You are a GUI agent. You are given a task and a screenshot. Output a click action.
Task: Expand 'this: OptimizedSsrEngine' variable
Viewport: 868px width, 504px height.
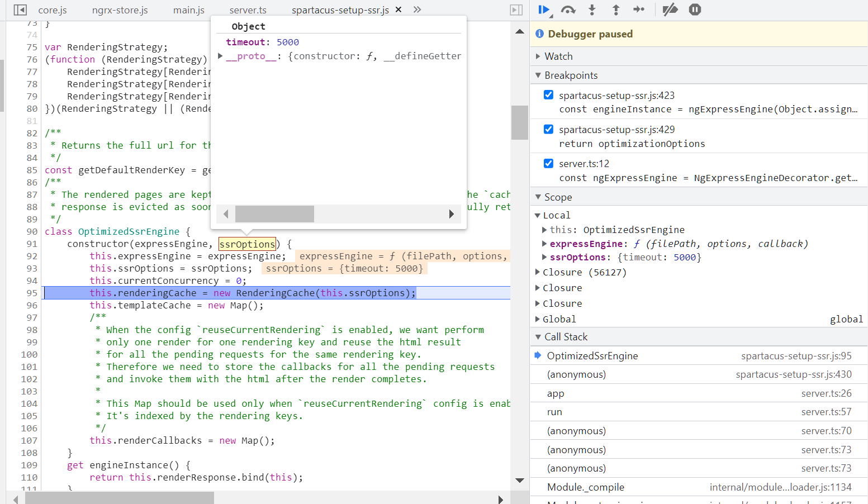pos(544,230)
